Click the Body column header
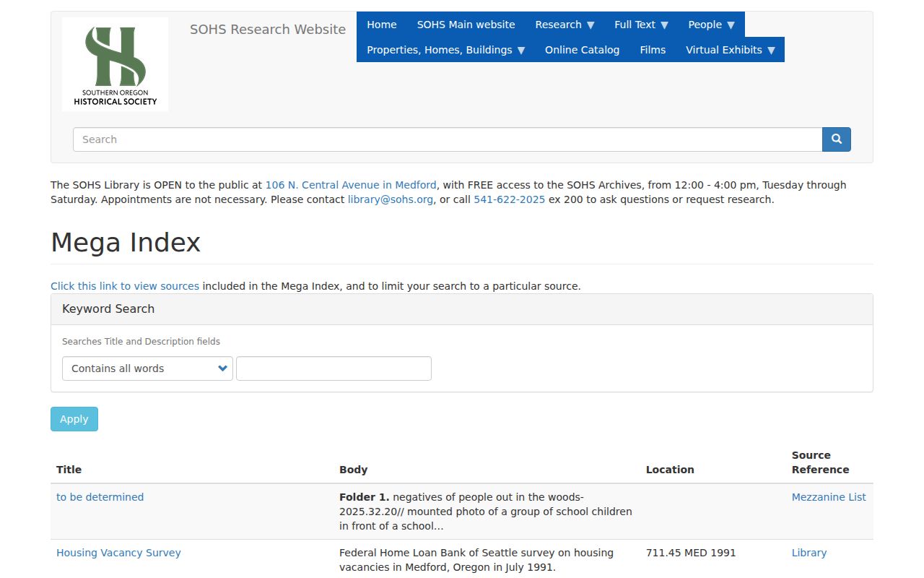924x578 pixels. coord(354,470)
